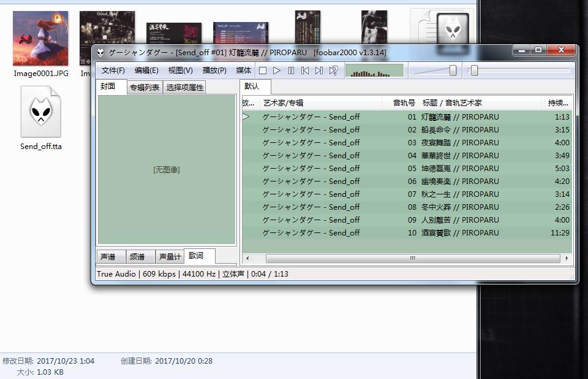588x379 pixels.
Task: Select track 06 幽境奏楽
Action: click(x=407, y=182)
